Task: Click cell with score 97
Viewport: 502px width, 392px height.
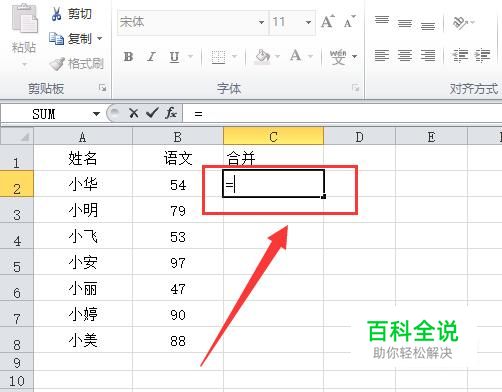Action: [178, 263]
